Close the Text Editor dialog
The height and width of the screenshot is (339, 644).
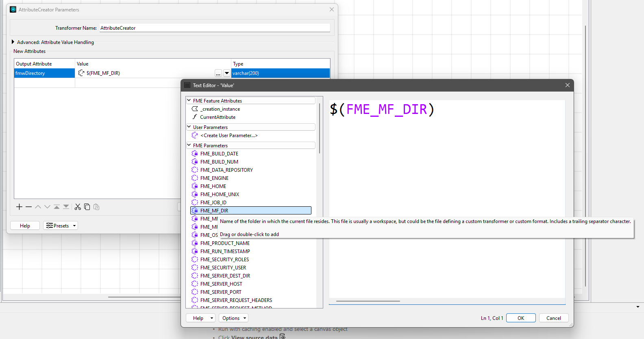click(x=568, y=85)
